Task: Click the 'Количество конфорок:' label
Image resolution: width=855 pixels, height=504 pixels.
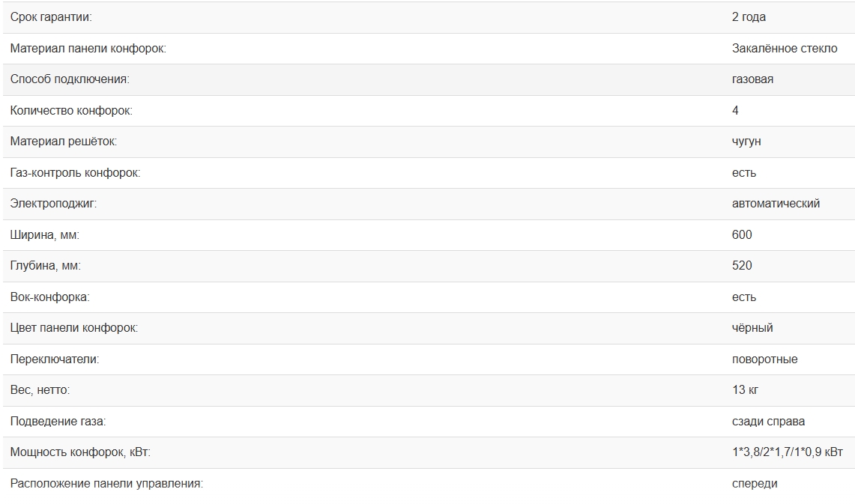Action: tap(71, 111)
